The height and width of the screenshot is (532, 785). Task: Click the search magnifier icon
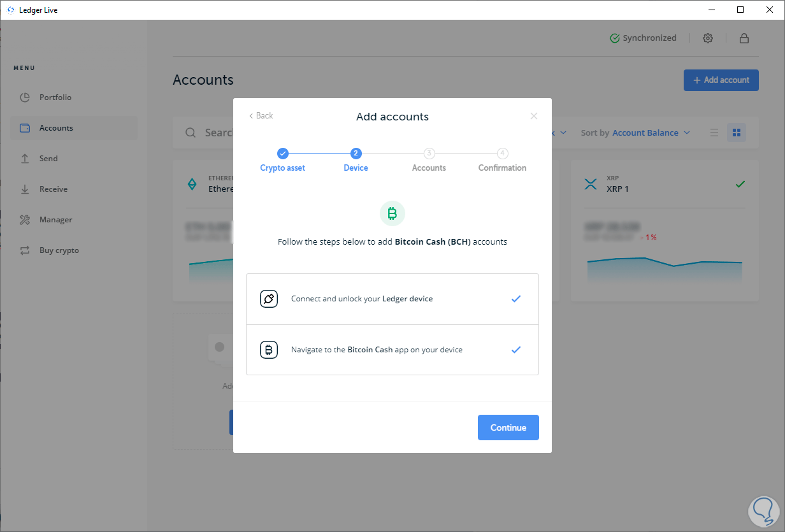click(x=191, y=133)
